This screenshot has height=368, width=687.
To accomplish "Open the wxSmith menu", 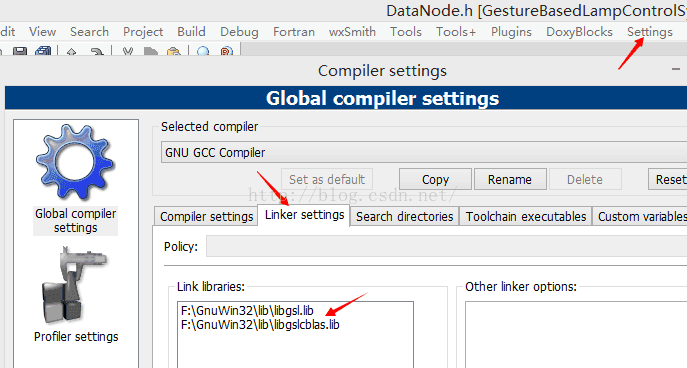I will tap(352, 32).
